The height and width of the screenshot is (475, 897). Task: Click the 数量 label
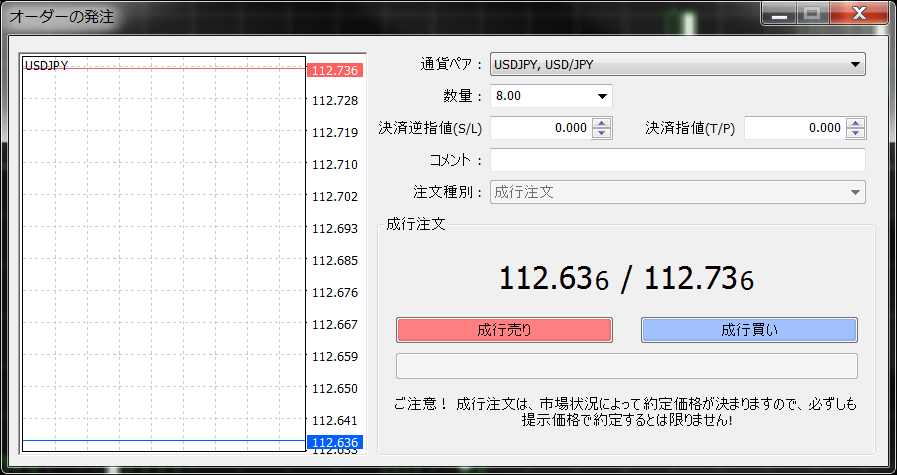[x=463, y=96]
